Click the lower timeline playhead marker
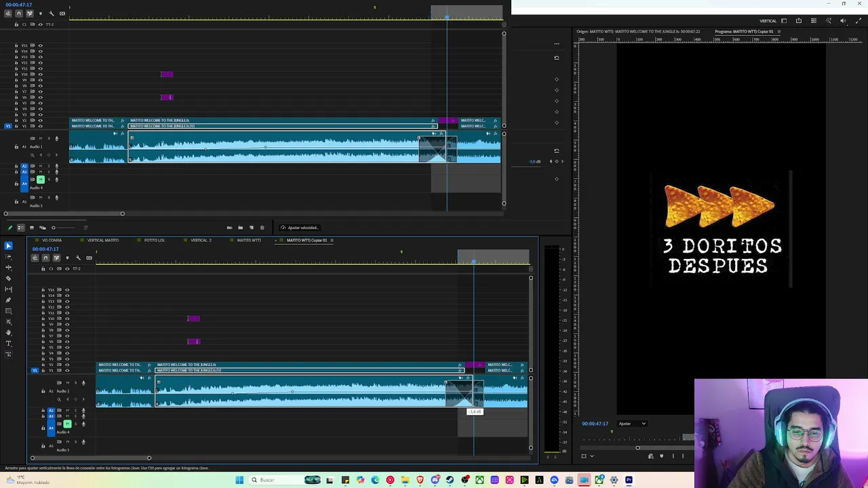The width and height of the screenshot is (868, 488). (x=473, y=261)
